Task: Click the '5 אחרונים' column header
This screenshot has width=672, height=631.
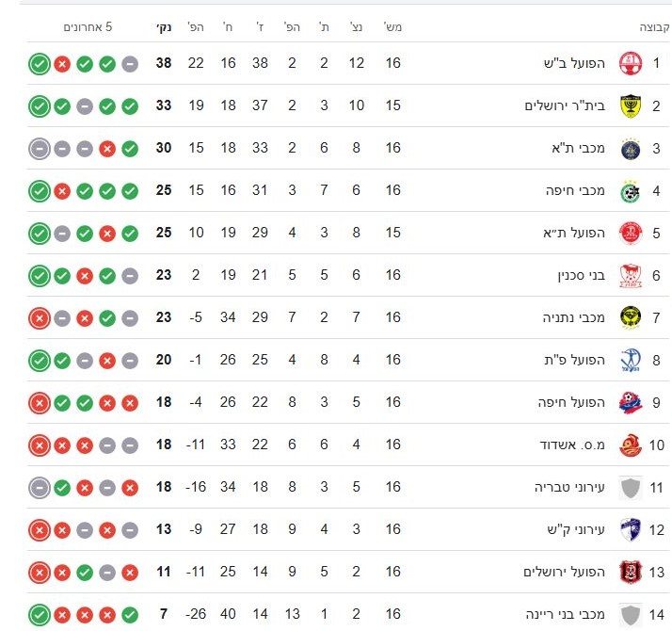Action: click(x=88, y=27)
